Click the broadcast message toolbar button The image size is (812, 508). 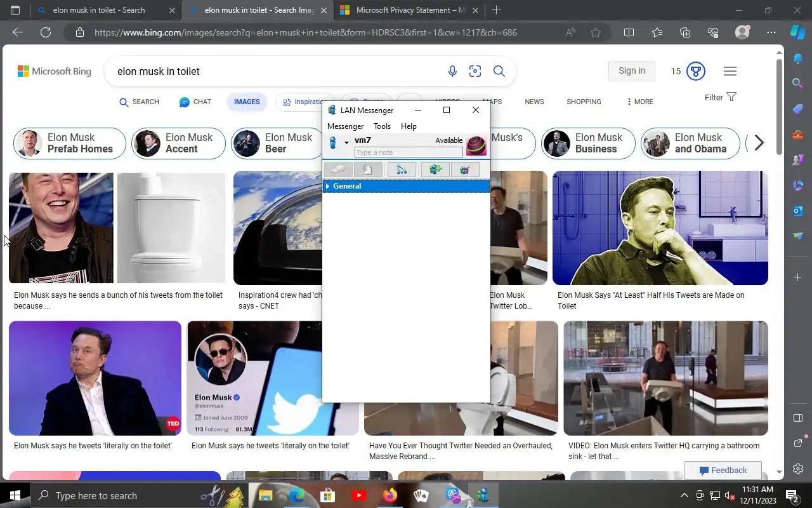tap(402, 170)
